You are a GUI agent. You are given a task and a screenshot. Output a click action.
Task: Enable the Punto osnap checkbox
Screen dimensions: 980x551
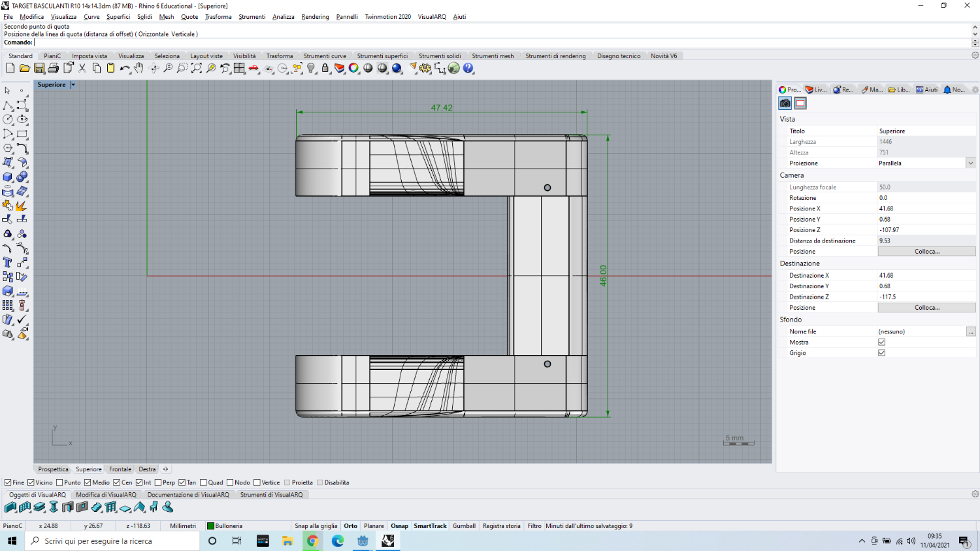click(x=60, y=483)
